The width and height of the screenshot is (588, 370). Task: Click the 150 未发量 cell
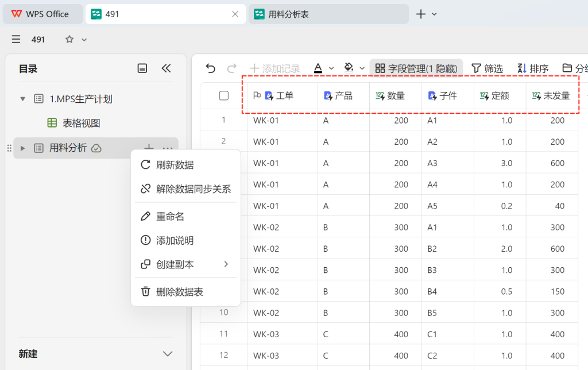[552, 291]
